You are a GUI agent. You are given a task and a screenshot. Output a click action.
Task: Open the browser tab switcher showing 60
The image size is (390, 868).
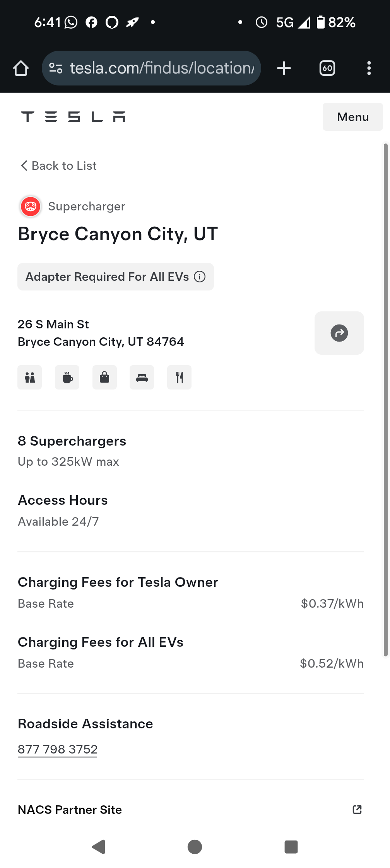(327, 68)
